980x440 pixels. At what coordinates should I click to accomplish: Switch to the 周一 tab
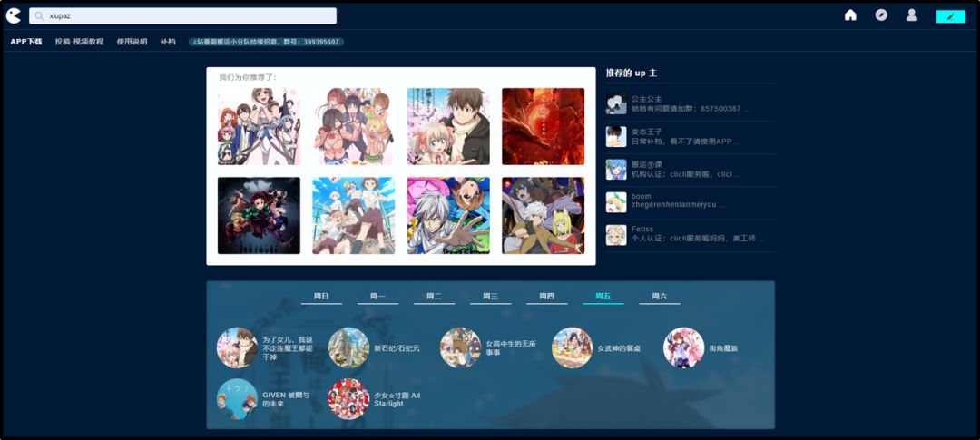[377, 297]
